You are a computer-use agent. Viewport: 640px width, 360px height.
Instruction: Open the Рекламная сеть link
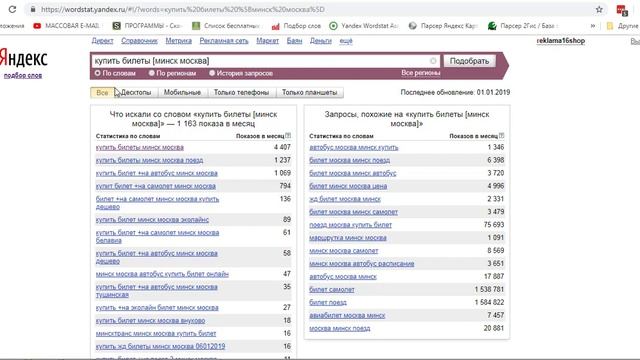pyautogui.click(x=224, y=41)
